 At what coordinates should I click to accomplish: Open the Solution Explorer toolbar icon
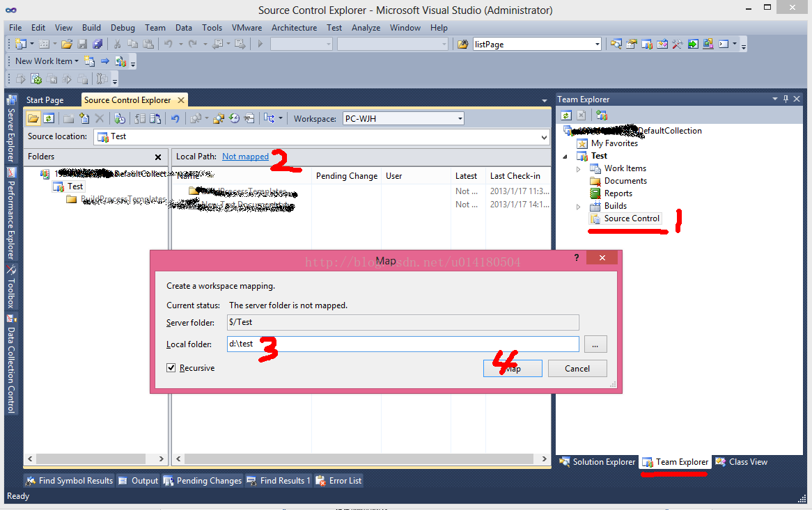click(616, 44)
